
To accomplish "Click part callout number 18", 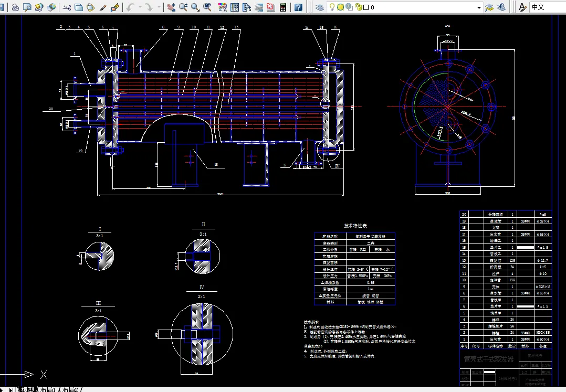I will (x=216, y=164).
